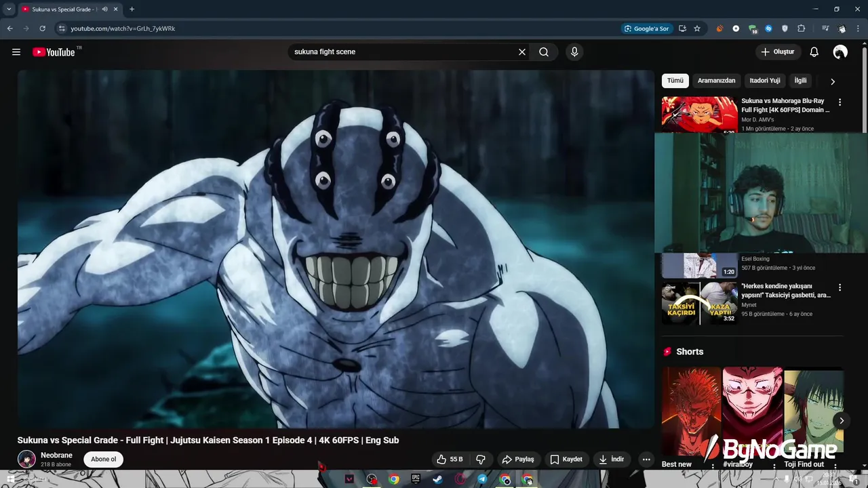Click the Herkes kendine yakışanı video title
The image size is (868, 488).
click(x=785, y=291)
